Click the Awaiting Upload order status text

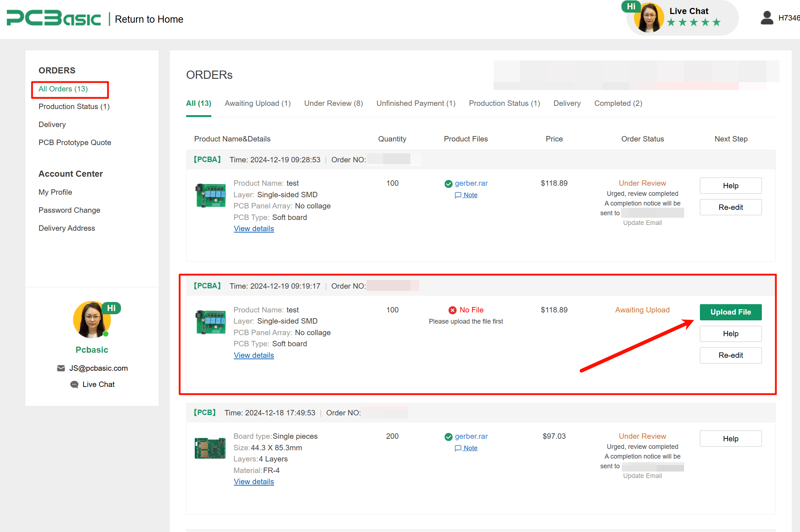point(642,310)
